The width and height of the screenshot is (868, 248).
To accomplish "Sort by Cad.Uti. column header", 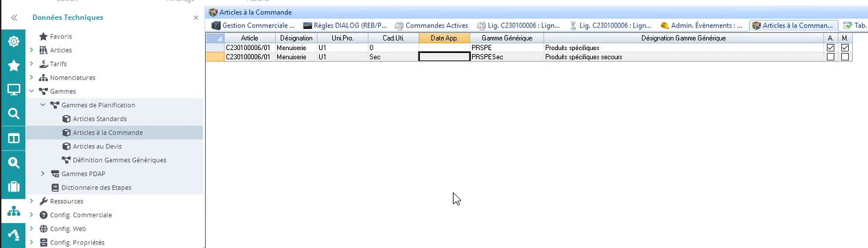I will [x=392, y=38].
